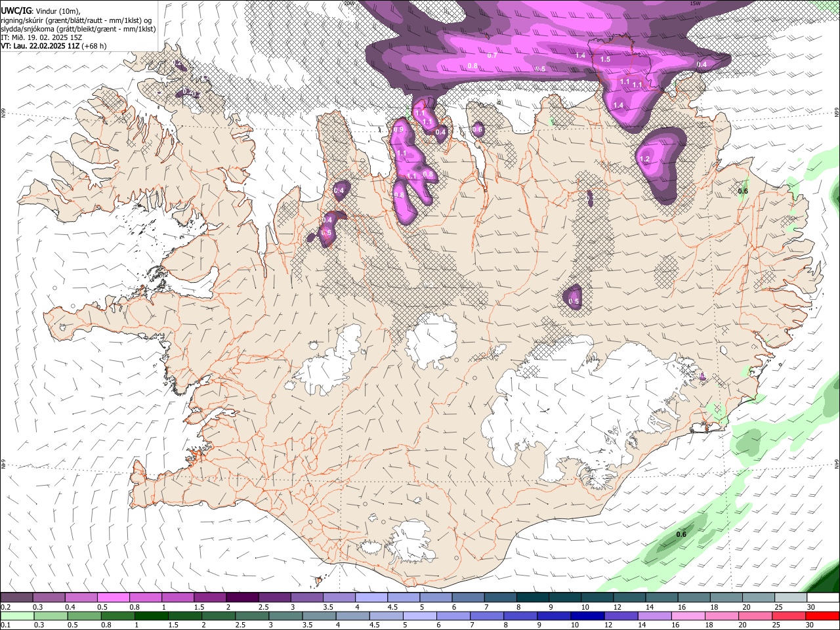Click the 0.5 label in the central highland patch
This screenshot has width=840, height=630.
click(574, 302)
